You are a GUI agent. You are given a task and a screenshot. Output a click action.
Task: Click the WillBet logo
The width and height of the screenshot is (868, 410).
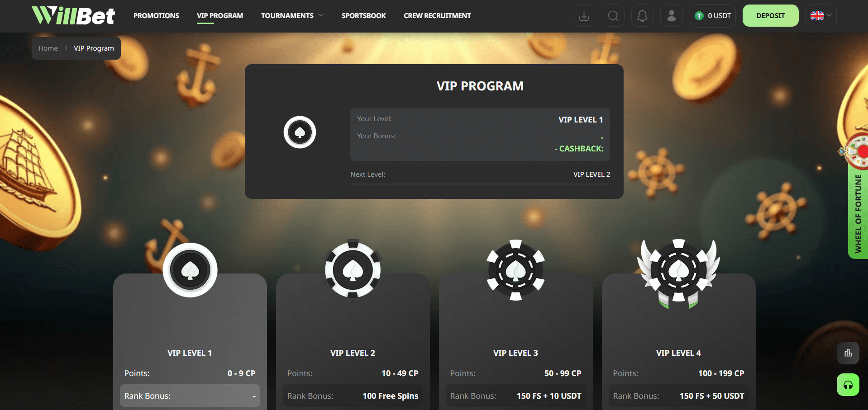[x=73, y=16]
